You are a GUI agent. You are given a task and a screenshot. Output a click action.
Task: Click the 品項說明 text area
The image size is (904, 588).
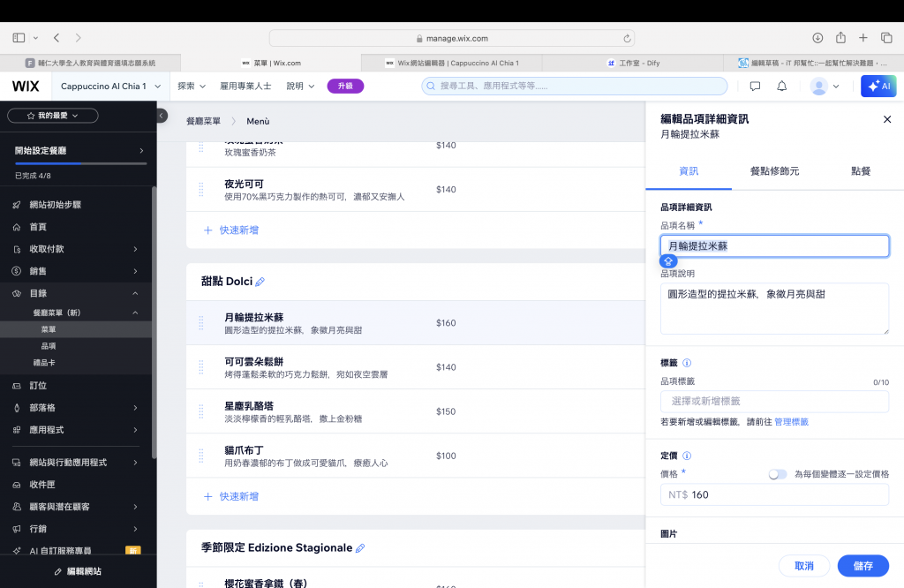pyautogui.click(x=774, y=308)
